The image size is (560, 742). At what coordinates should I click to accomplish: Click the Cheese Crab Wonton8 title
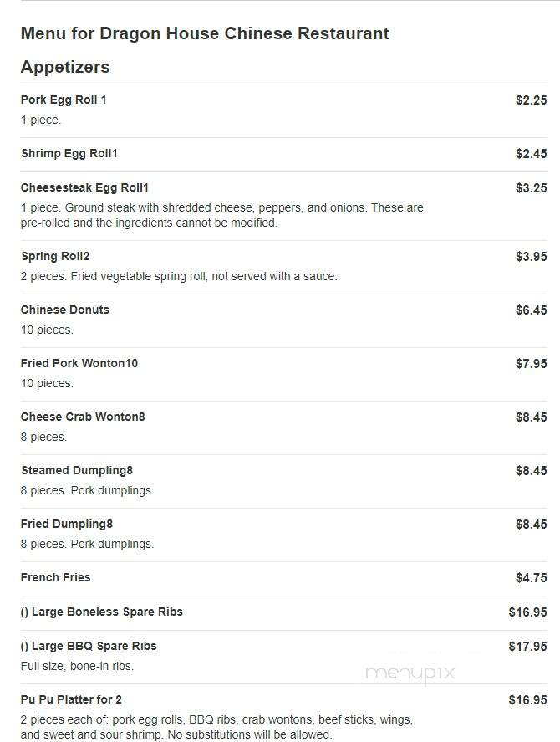83,417
